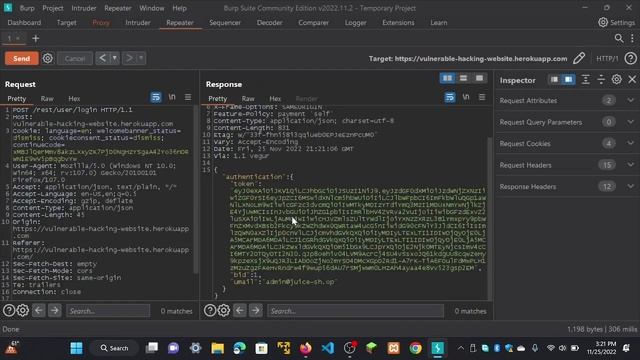Screen dimensions: 640x360
Task: Open Visual Studio Code from taskbar
Action: click(327, 348)
